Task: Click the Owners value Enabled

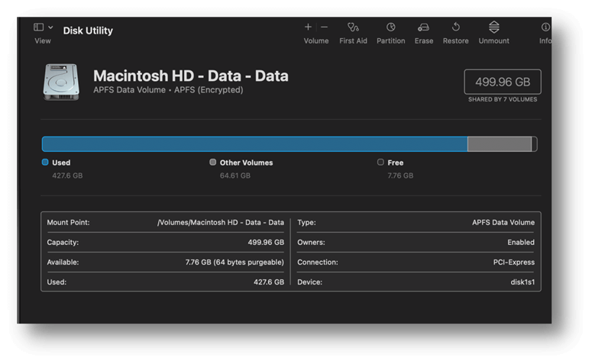Action: (521, 243)
